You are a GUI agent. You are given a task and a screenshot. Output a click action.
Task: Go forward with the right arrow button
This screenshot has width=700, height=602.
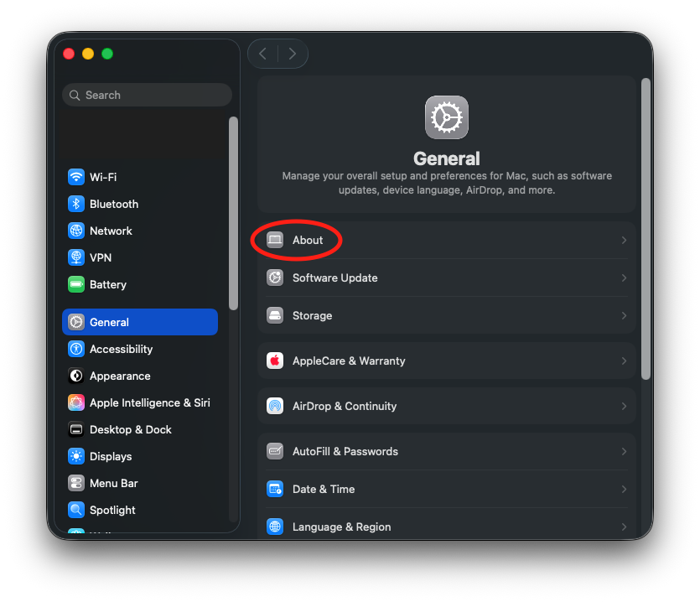tap(293, 54)
